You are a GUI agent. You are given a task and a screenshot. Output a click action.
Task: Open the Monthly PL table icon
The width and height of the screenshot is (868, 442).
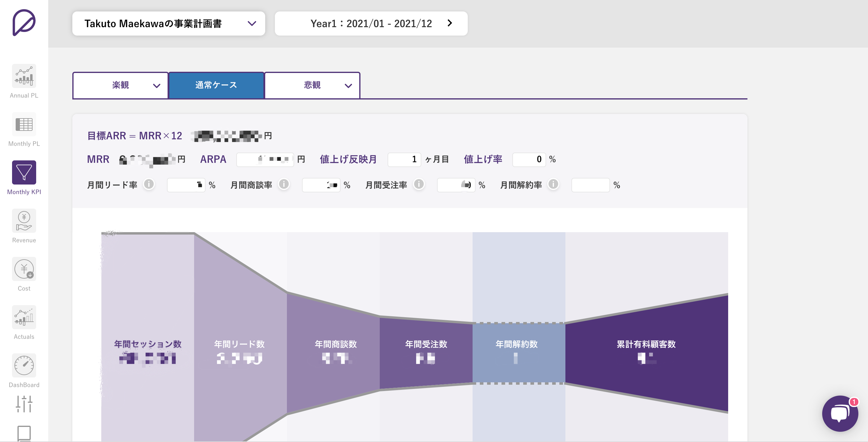pos(24,124)
